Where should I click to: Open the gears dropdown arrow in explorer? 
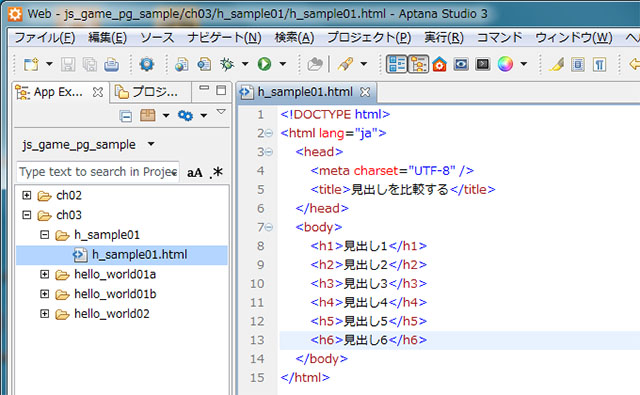coord(203,116)
